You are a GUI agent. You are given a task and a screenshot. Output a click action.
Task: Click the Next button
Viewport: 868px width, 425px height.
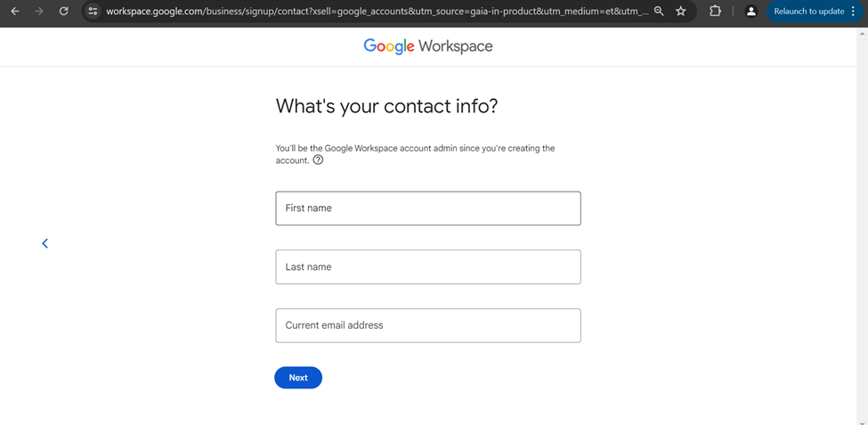click(x=298, y=378)
